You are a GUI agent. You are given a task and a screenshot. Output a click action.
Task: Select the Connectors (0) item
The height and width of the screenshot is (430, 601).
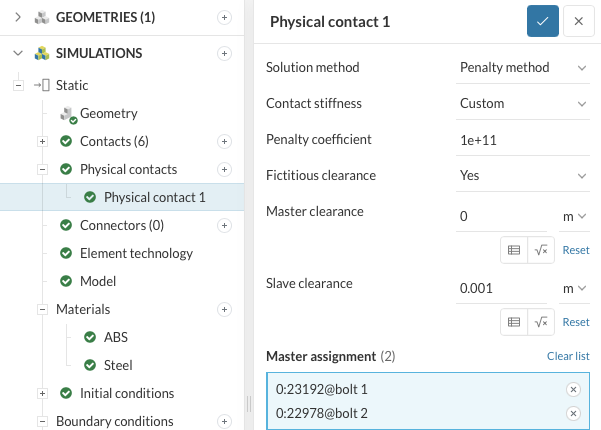click(122, 225)
